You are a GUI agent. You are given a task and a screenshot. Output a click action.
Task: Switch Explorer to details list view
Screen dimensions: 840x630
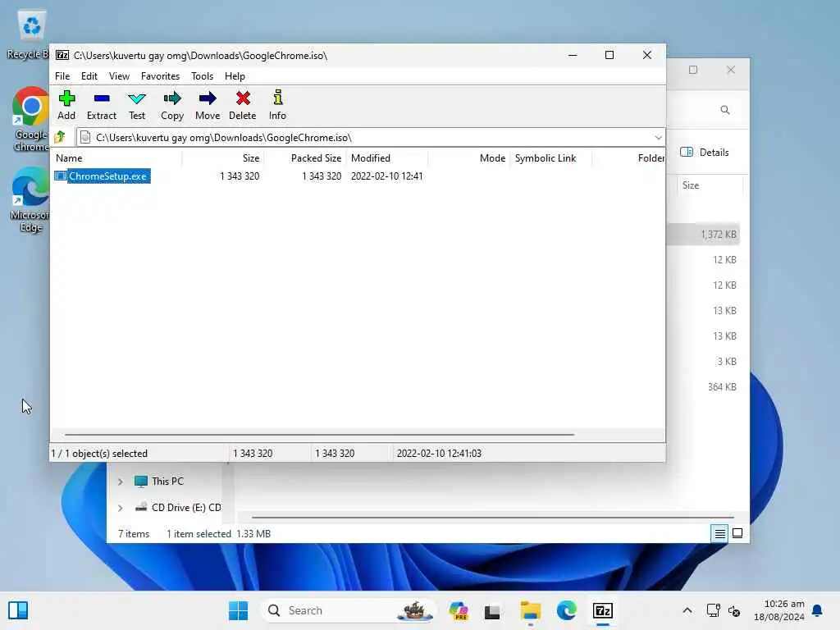719,533
